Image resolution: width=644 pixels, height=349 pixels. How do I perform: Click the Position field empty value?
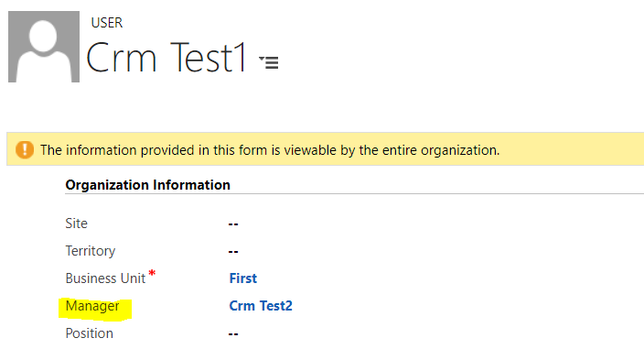[x=233, y=333]
